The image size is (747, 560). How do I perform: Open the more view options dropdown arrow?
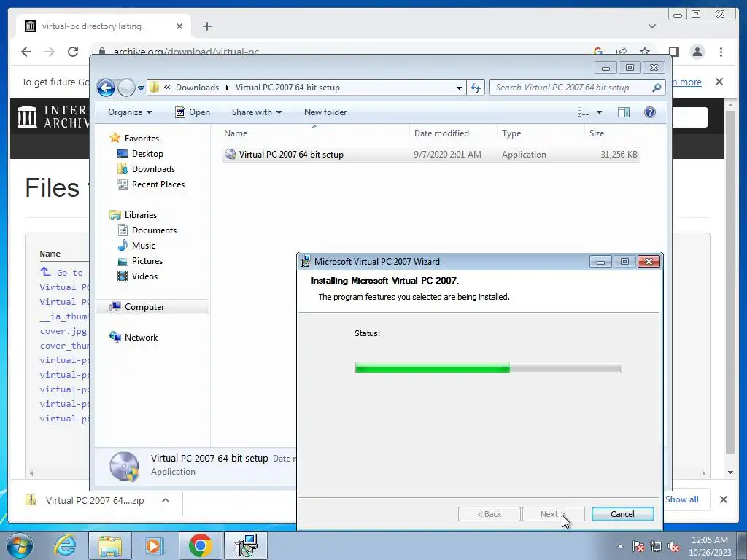[x=600, y=112]
